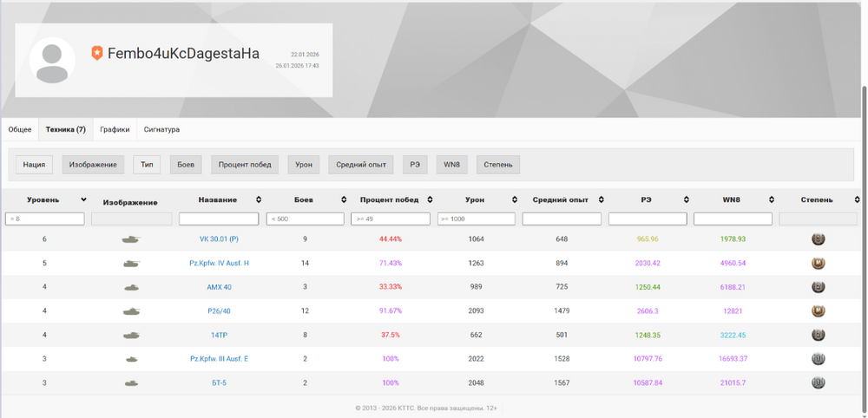Switch to the Графики tab
Screen dimensions: 868x418
(115, 129)
